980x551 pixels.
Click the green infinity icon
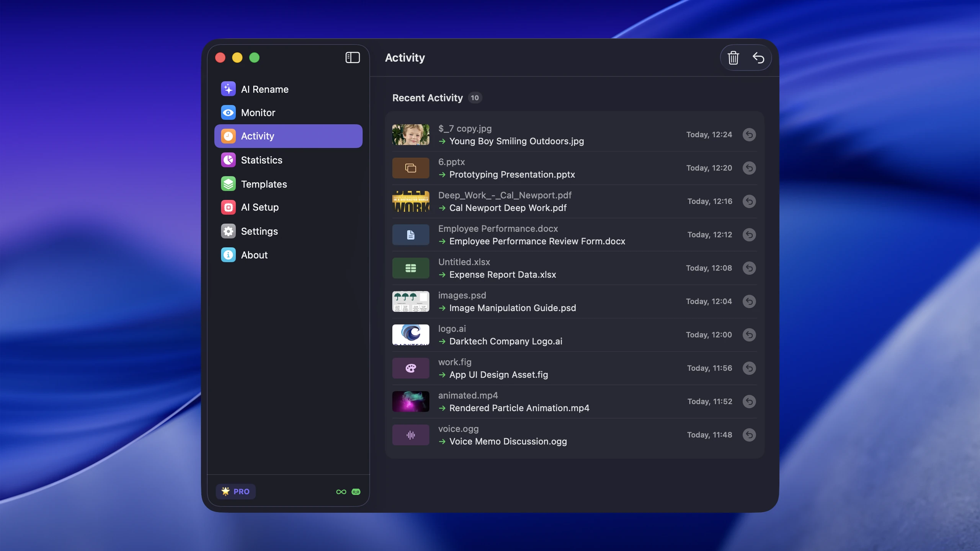[341, 492]
